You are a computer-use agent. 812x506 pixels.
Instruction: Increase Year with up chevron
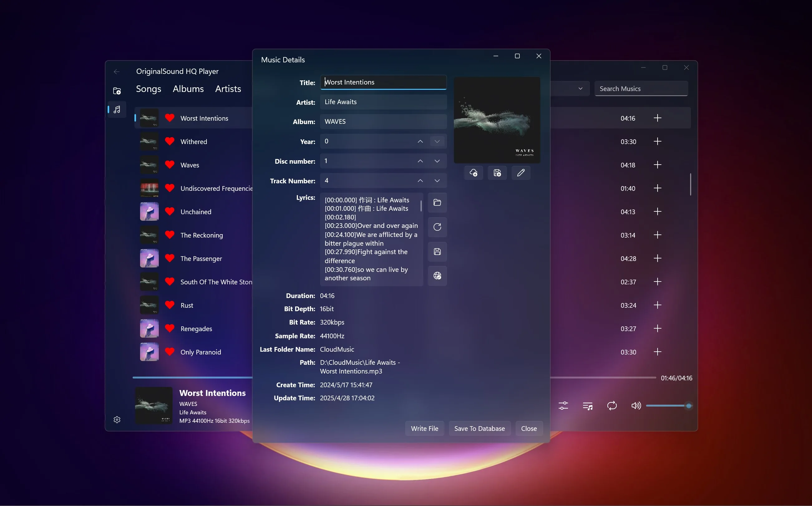point(420,142)
